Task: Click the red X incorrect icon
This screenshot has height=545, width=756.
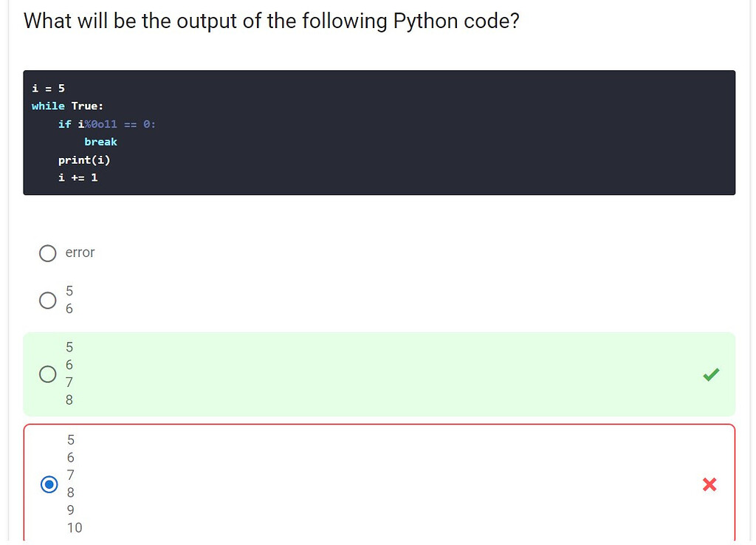Action: (709, 484)
